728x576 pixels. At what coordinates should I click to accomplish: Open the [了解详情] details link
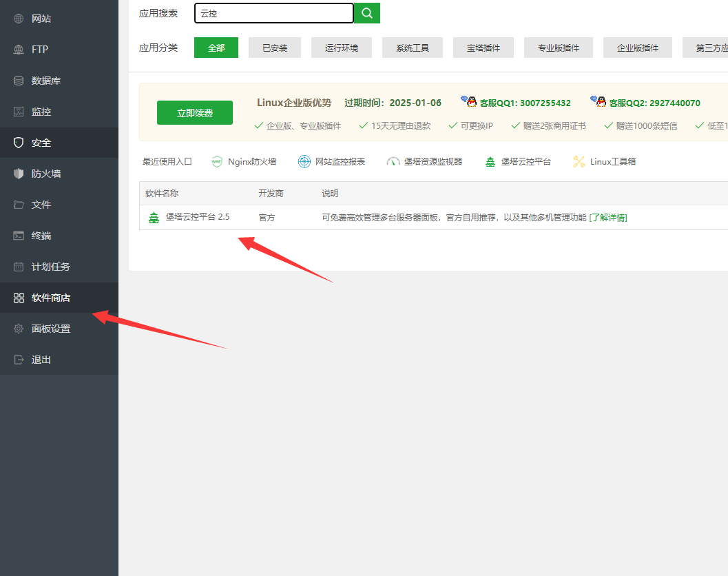(607, 218)
